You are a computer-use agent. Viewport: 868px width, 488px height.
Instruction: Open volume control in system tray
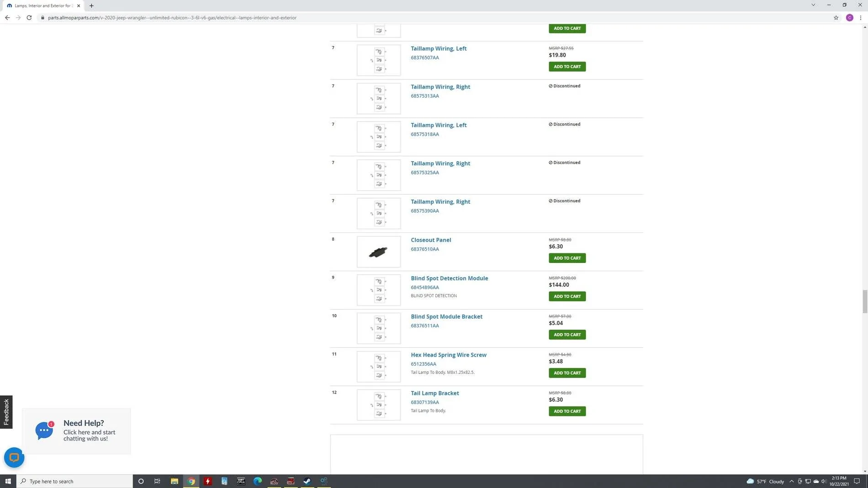[x=824, y=481]
